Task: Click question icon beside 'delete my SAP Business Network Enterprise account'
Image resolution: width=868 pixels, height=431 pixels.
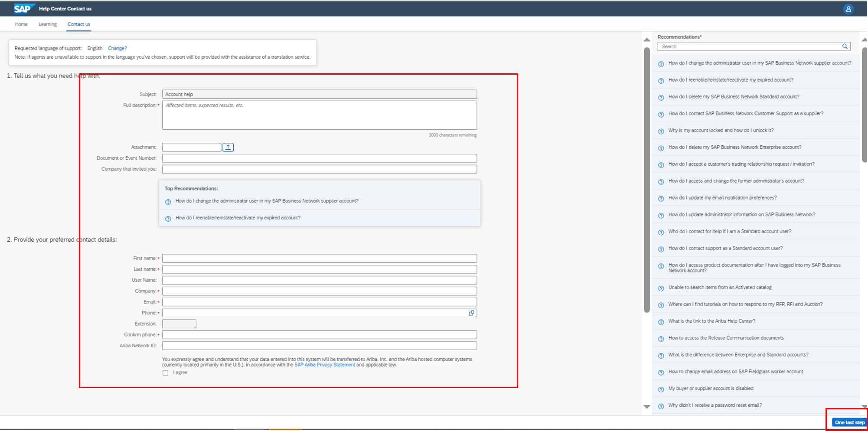Action: [661, 148]
